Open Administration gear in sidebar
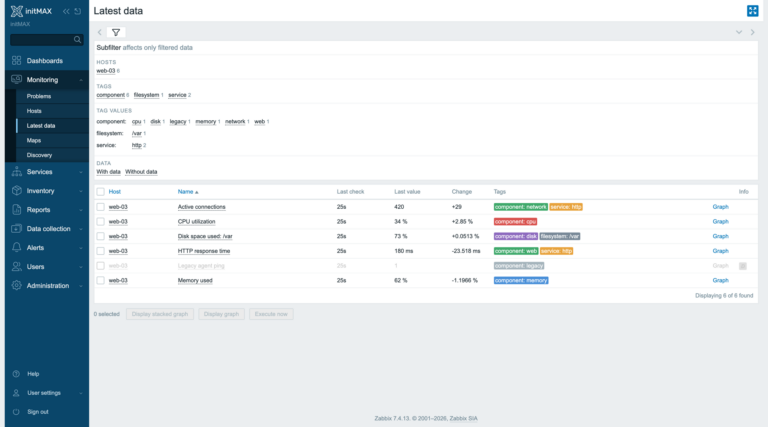The width and height of the screenshot is (768, 427). pyautogui.click(x=17, y=285)
